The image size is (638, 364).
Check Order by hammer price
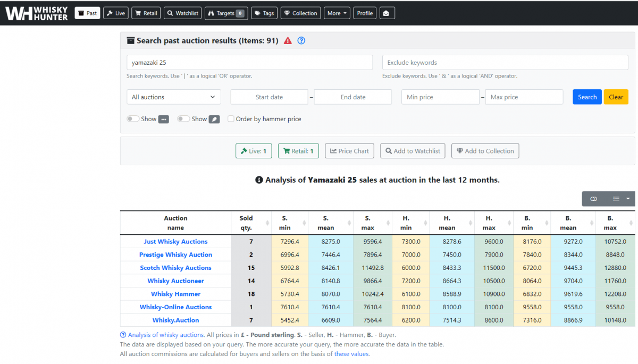(231, 119)
